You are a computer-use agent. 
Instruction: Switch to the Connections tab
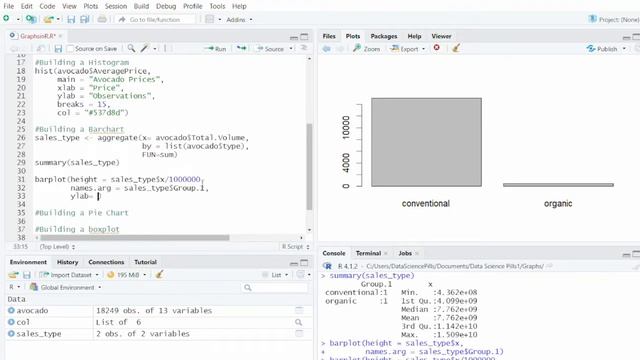coord(106,262)
